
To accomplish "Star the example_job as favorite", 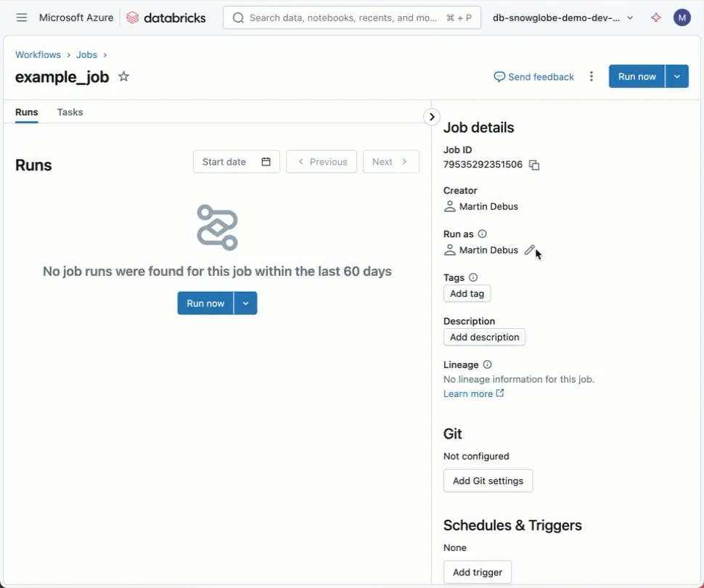I will (x=123, y=76).
